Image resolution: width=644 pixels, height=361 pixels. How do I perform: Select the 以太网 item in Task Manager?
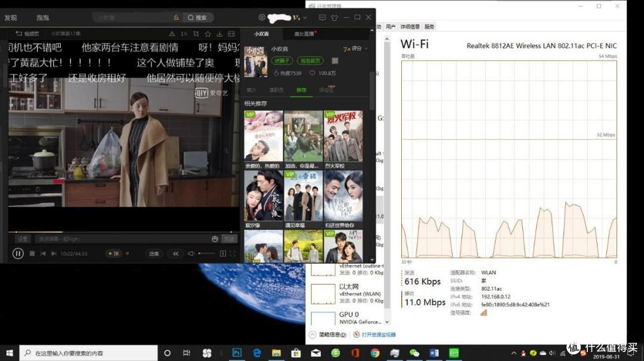click(x=348, y=294)
